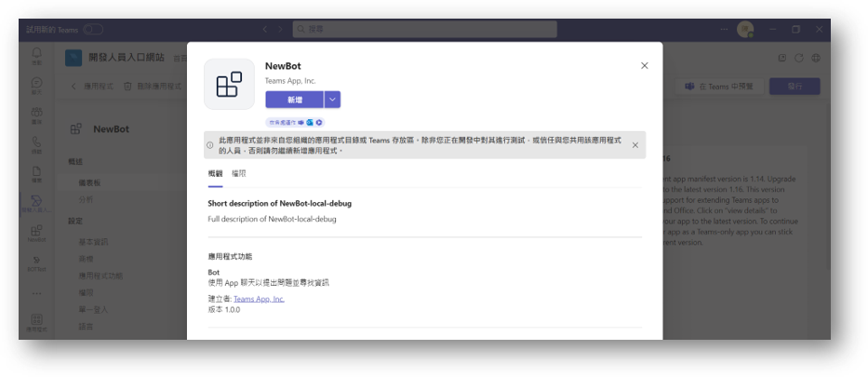This screenshot has width=868, height=377.
Task: Go forward with title bar forward arrow
Action: (280, 30)
